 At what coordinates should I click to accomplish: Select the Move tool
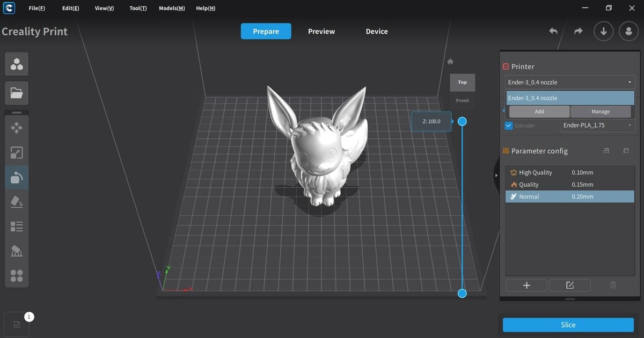pyautogui.click(x=17, y=128)
